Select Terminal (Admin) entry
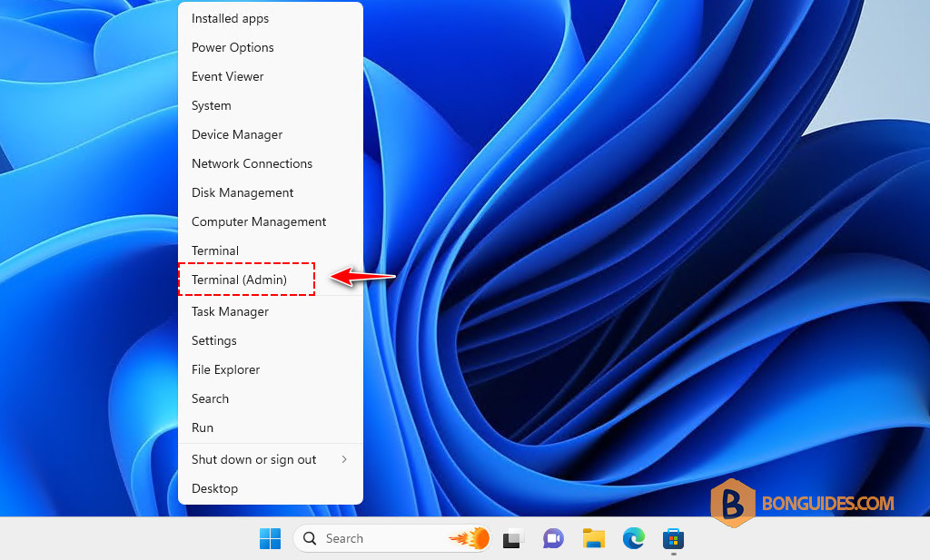This screenshot has width=930, height=560. (271, 280)
